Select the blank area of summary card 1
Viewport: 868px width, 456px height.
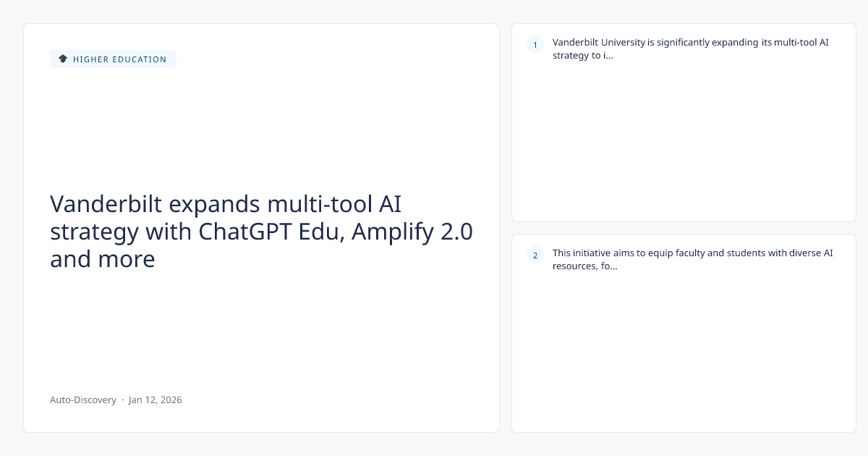point(684,145)
